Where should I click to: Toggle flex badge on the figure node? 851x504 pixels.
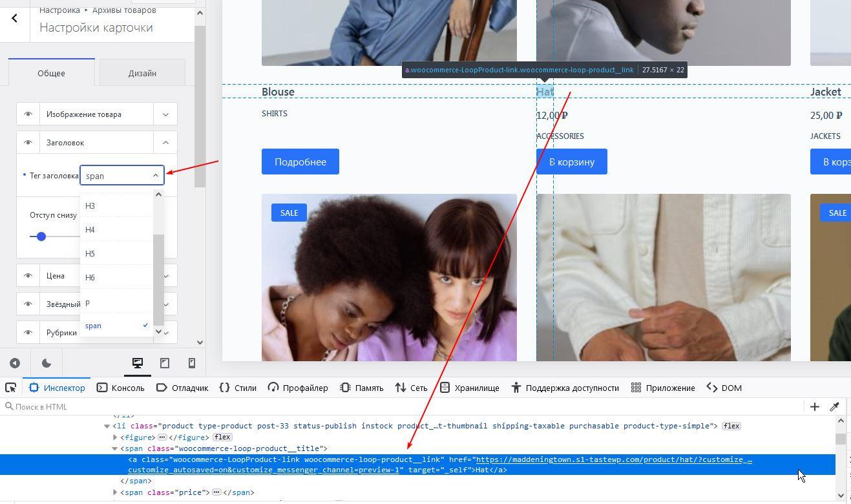(222, 437)
